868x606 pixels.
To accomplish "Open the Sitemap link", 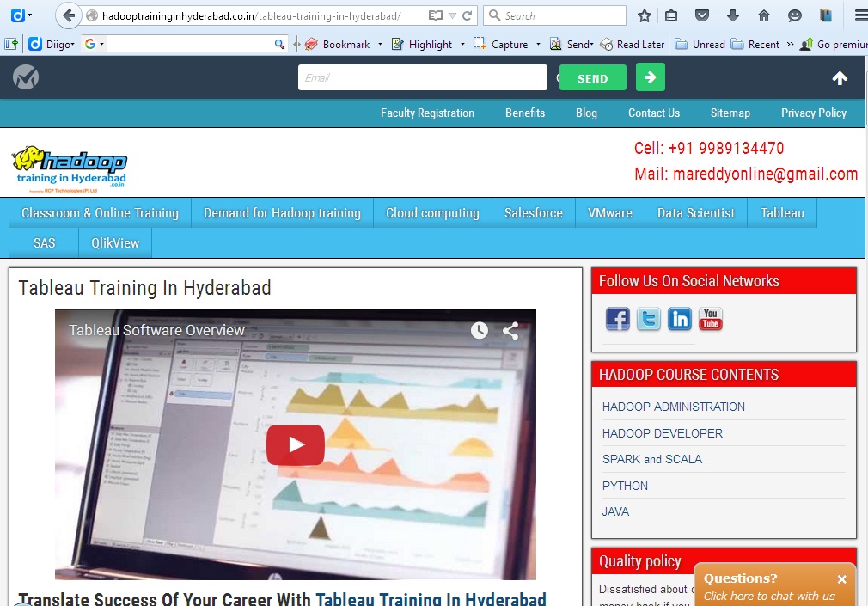I will (730, 113).
